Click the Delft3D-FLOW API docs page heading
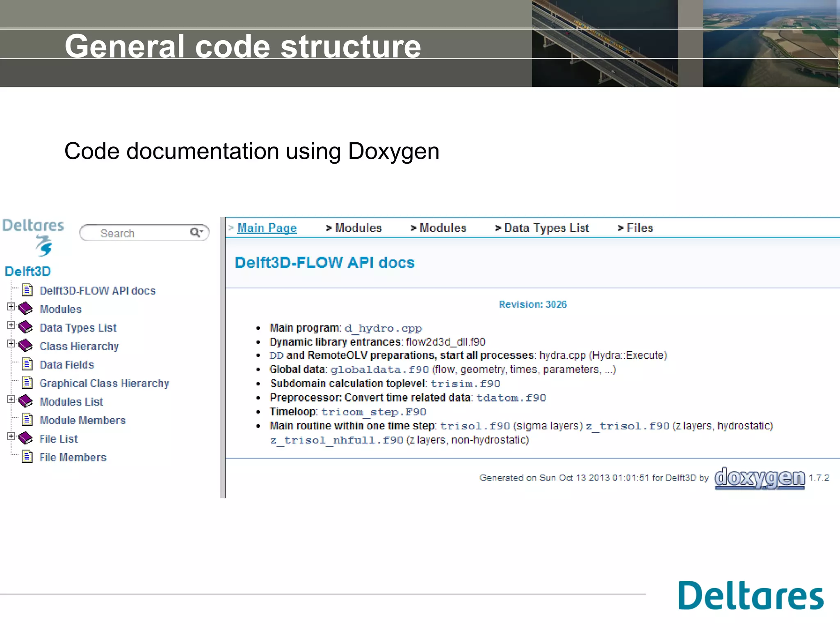 (x=324, y=262)
